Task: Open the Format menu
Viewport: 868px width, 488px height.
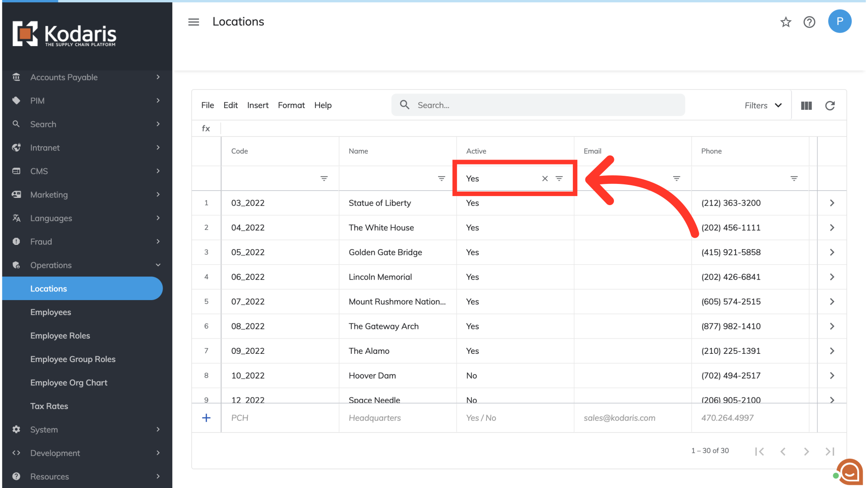Action: pyautogui.click(x=291, y=105)
